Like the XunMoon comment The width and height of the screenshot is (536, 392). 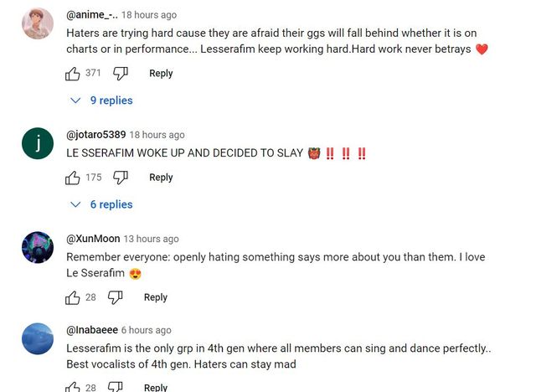click(73, 297)
